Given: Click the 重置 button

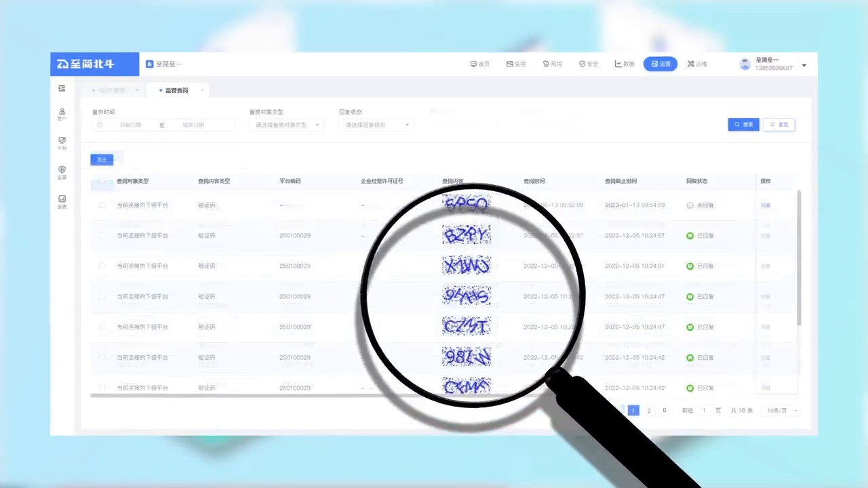Looking at the screenshot, I should click(778, 125).
